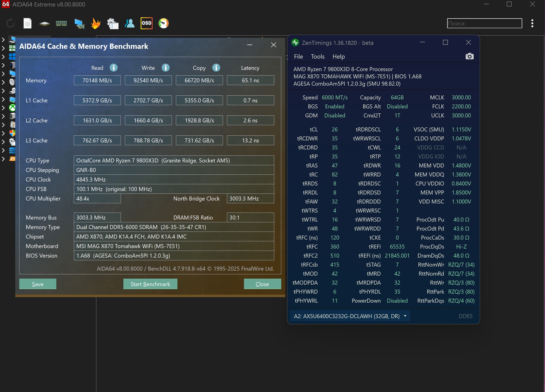This screenshot has height=392, width=545.
Task: Click the ZenTimings camera screenshot icon
Action: tap(469, 56)
